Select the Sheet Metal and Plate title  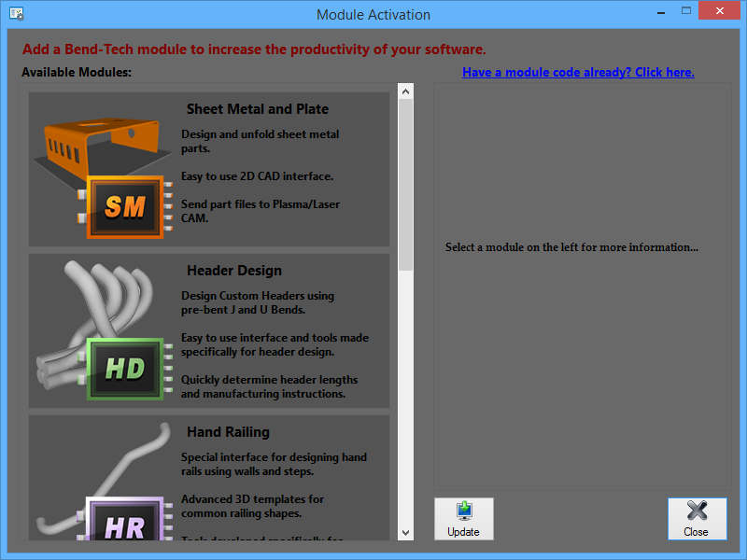(258, 109)
